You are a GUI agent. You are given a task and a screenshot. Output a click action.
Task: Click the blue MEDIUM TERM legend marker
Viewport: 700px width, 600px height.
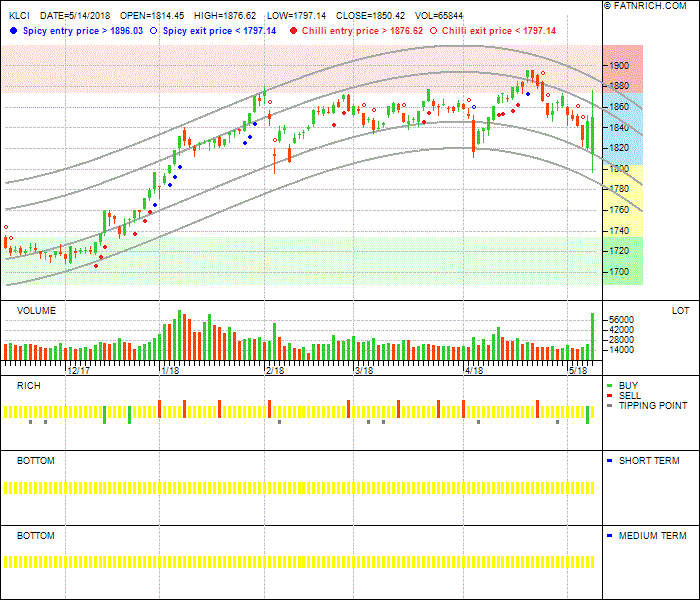tap(610, 536)
